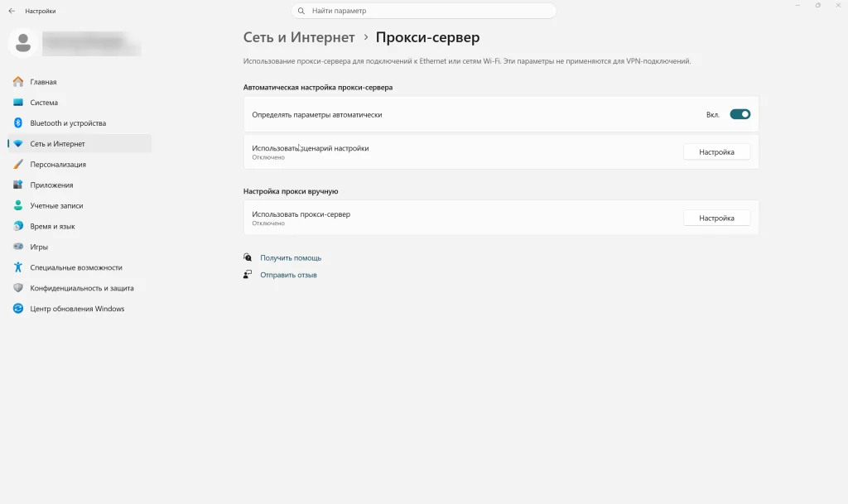Open Центр обновления Windows
Image resolution: width=848 pixels, height=504 pixels.
coord(79,309)
